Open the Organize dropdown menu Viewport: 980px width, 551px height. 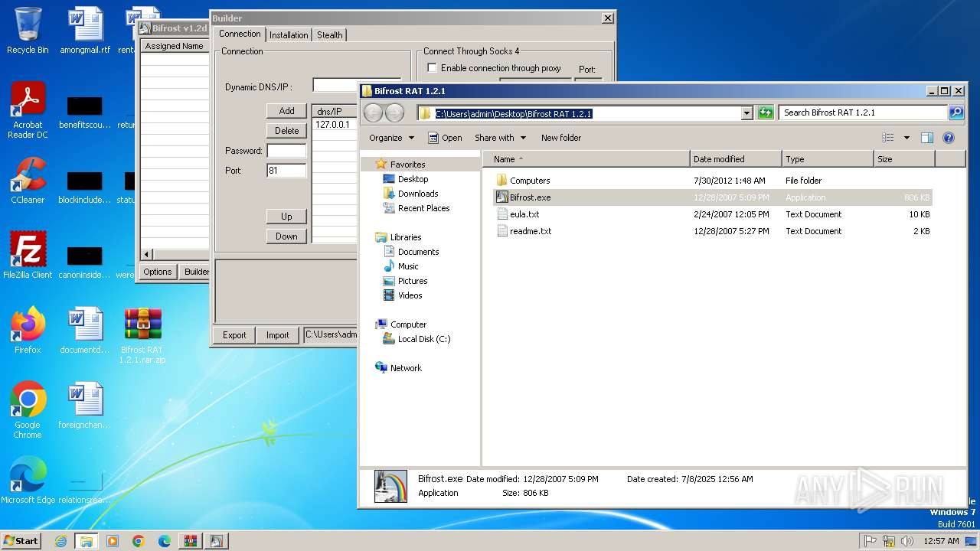[391, 138]
